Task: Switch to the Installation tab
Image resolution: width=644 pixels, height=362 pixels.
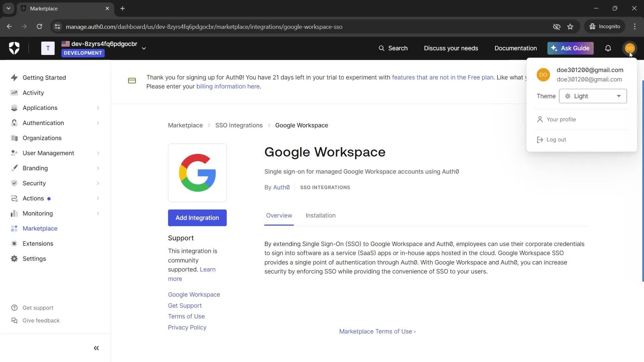Action: [320, 216]
